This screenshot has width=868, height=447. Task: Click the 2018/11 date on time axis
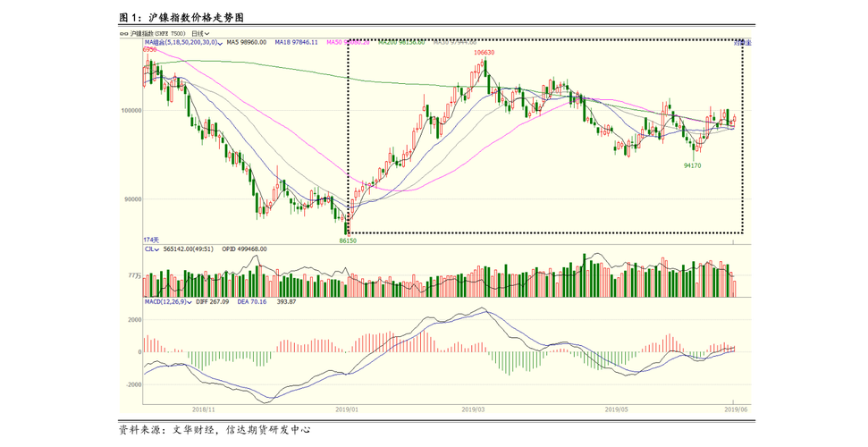pyautogui.click(x=205, y=409)
